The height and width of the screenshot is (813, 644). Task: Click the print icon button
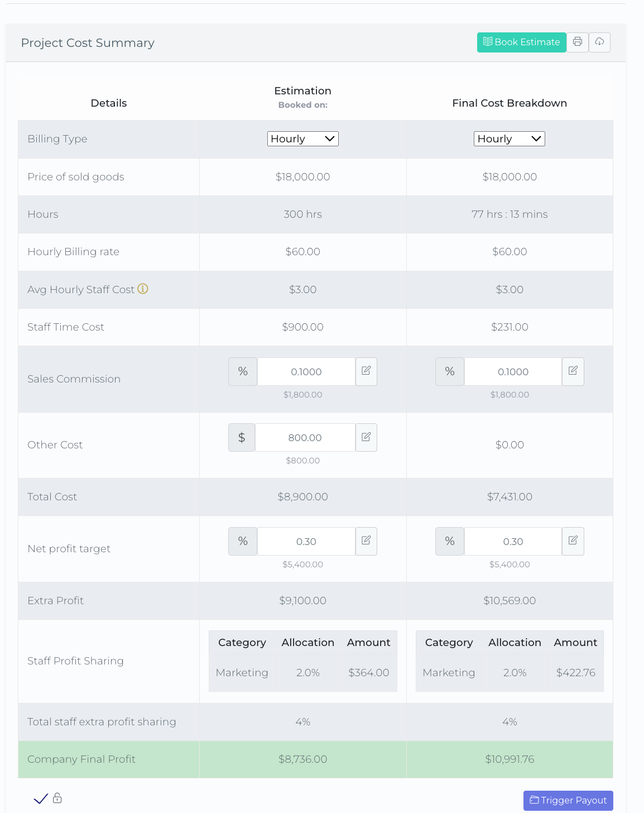point(578,42)
